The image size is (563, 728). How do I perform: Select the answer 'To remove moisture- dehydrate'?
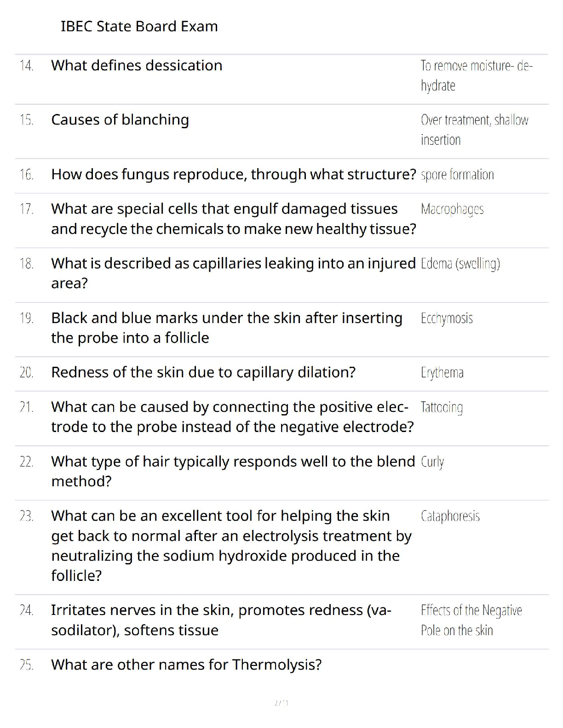point(476,75)
